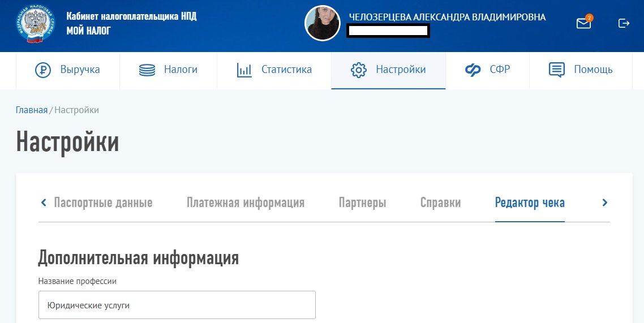Click the СФР logo icon
The width and height of the screenshot is (644, 323).
click(473, 70)
